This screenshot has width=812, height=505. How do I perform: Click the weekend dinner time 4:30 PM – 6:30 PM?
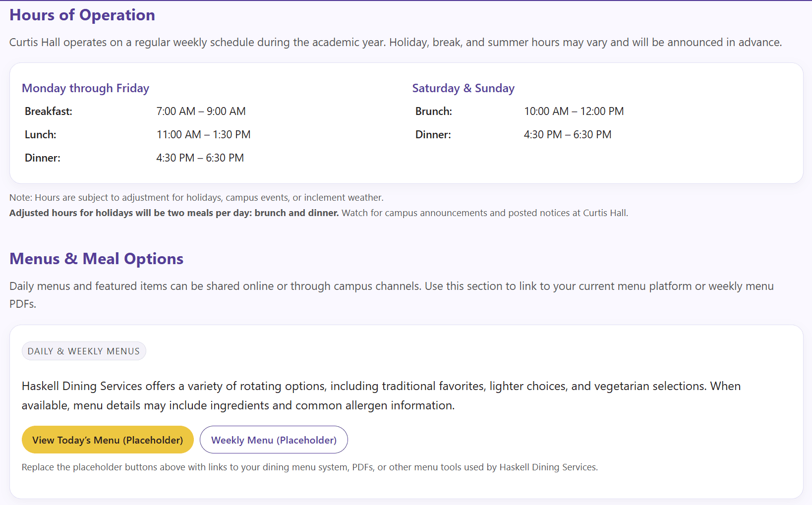coord(567,135)
